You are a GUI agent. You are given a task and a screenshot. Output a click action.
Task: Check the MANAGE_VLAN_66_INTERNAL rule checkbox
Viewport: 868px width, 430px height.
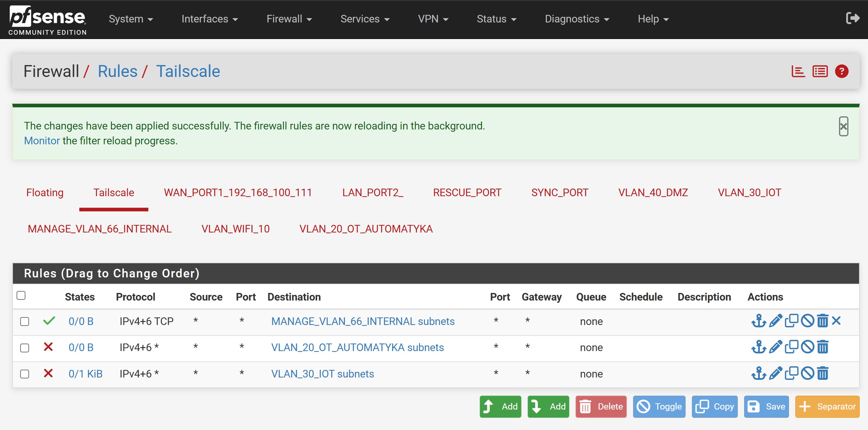coord(24,322)
